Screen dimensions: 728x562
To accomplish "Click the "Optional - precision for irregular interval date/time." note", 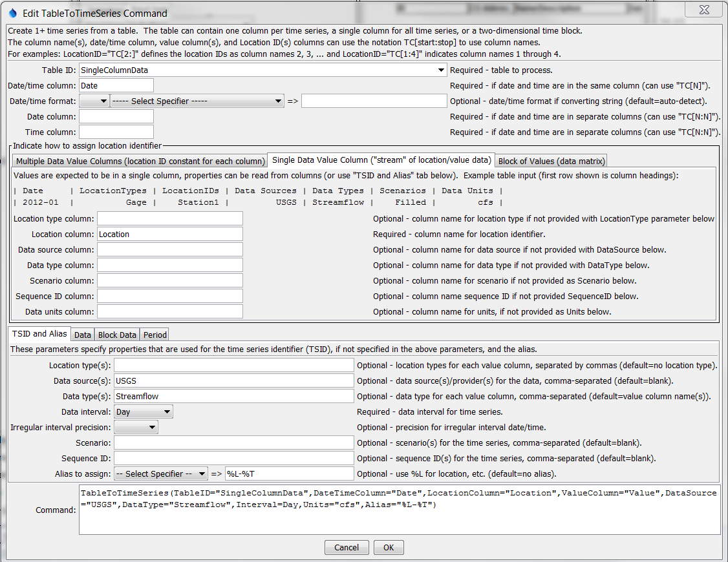I will [451, 428].
